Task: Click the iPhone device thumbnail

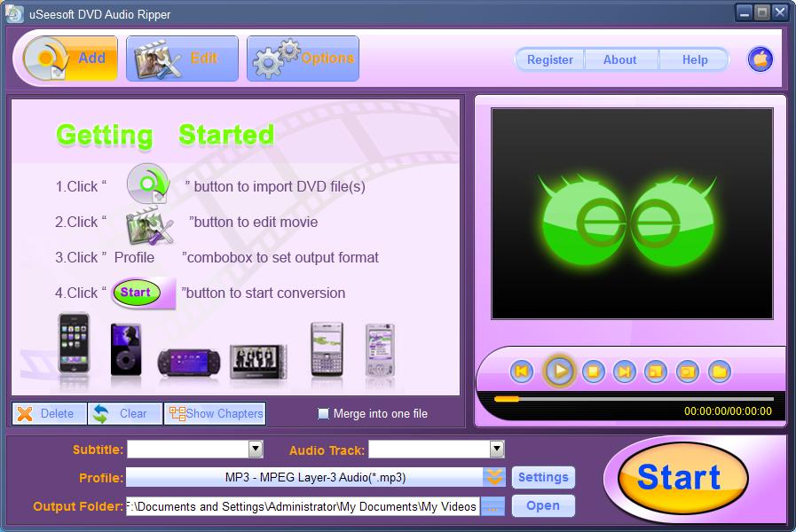Action: pyautogui.click(x=75, y=345)
